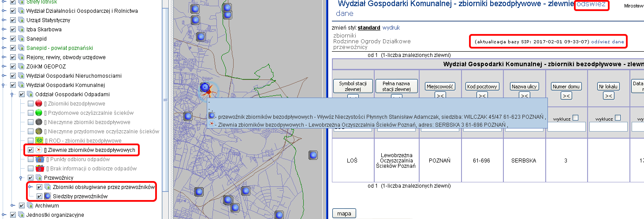The image size is (644, 219).
Task: Click the red Zbiorniki bezodpływowe layer icon
Action: click(x=39, y=104)
